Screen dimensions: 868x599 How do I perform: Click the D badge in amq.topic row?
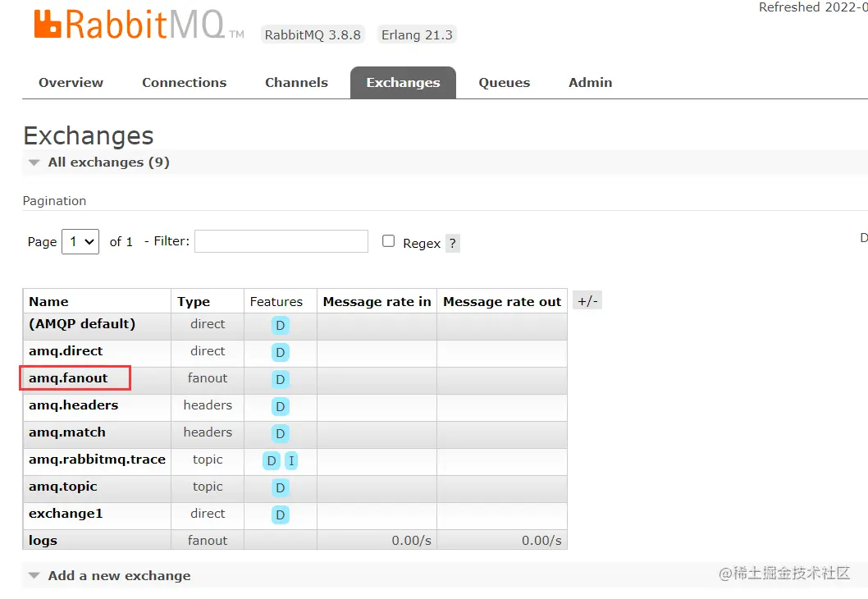point(280,487)
